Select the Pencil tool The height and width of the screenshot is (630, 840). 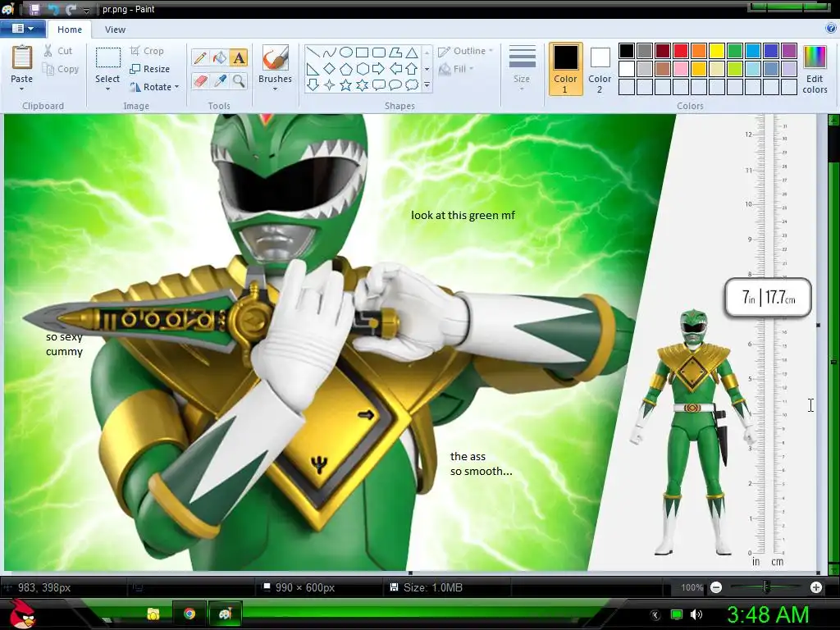point(200,57)
